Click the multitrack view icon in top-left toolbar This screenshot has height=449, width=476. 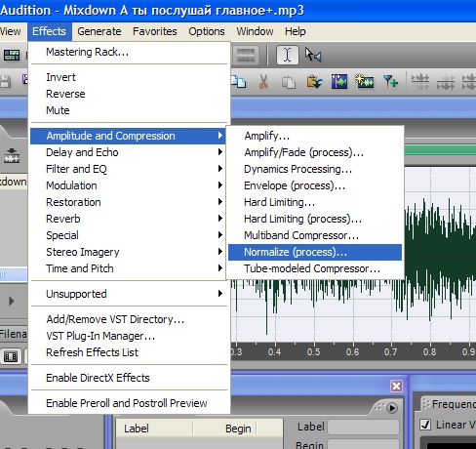[12, 55]
